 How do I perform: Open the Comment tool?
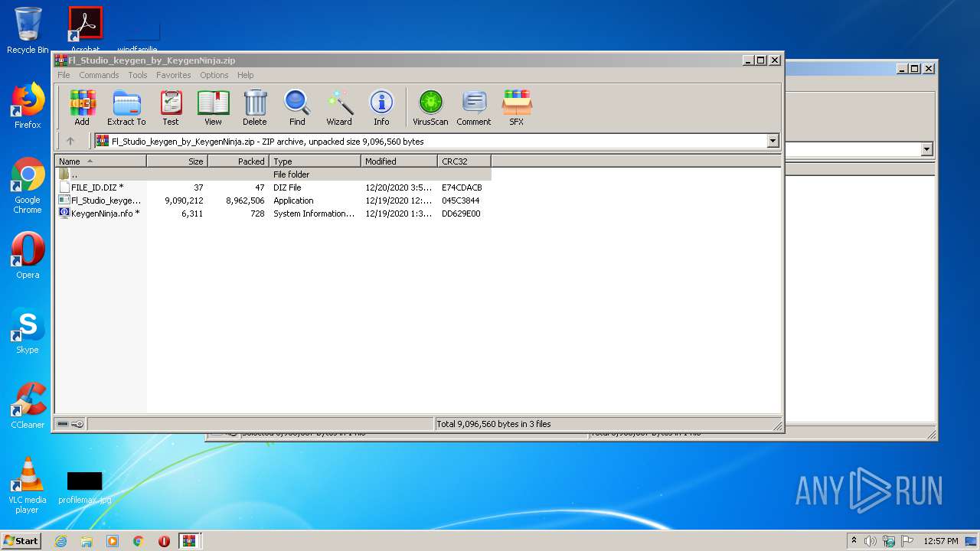click(474, 108)
